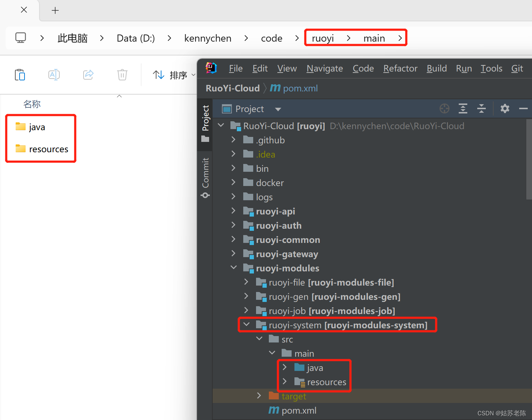This screenshot has height=420, width=532.
Task: Click ruoyi in address breadcrumb
Action: pyautogui.click(x=323, y=38)
